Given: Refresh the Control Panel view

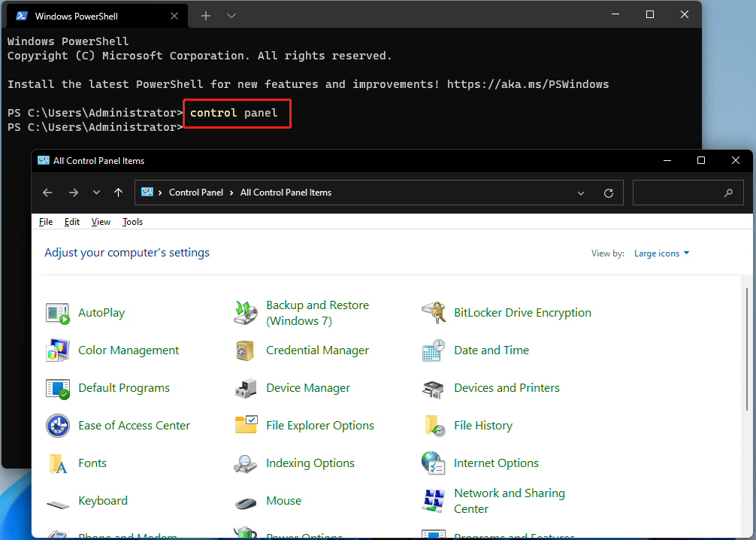Looking at the screenshot, I should (x=609, y=193).
